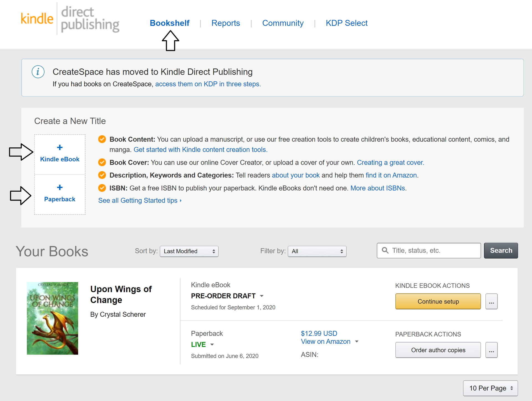Click the green LIVE status text
Image resolution: width=532 pixels, height=401 pixels.
click(198, 345)
